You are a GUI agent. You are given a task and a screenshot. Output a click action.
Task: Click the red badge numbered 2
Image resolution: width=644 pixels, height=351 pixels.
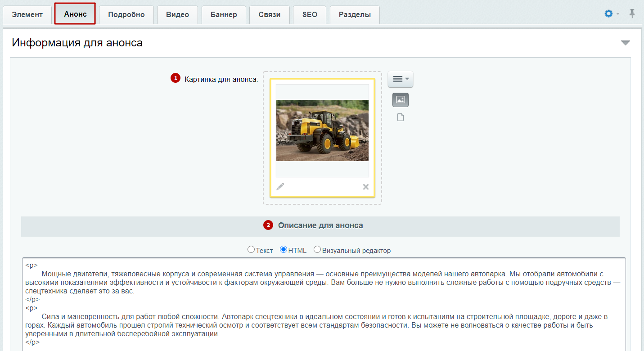point(268,225)
